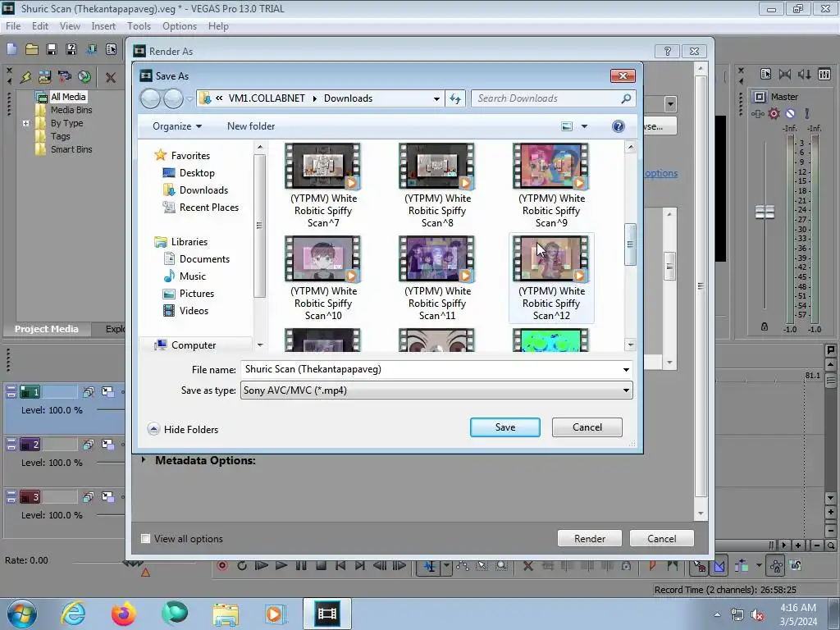Click the Master bus mute icon
840x630 pixels.
790,113
